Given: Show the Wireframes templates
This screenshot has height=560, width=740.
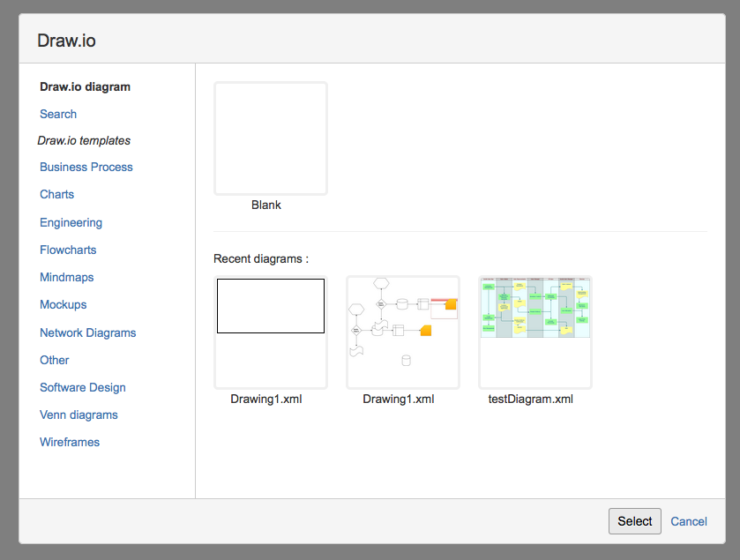Looking at the screenshot, I should pyautogui.click(x=70, y=442).
